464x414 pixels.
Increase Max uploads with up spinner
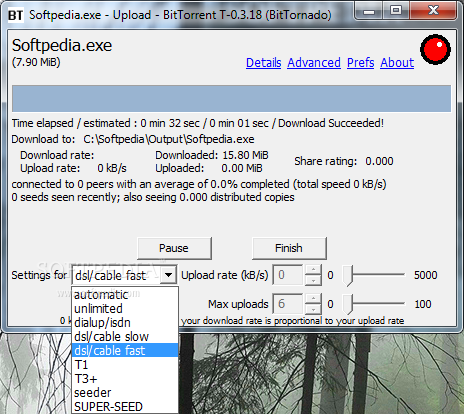tap(313, 299)
